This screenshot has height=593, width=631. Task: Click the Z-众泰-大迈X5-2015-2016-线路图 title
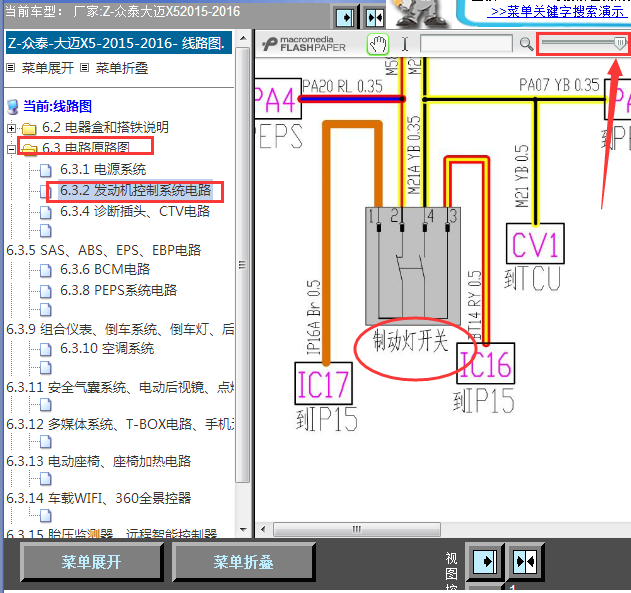[119, 43]
